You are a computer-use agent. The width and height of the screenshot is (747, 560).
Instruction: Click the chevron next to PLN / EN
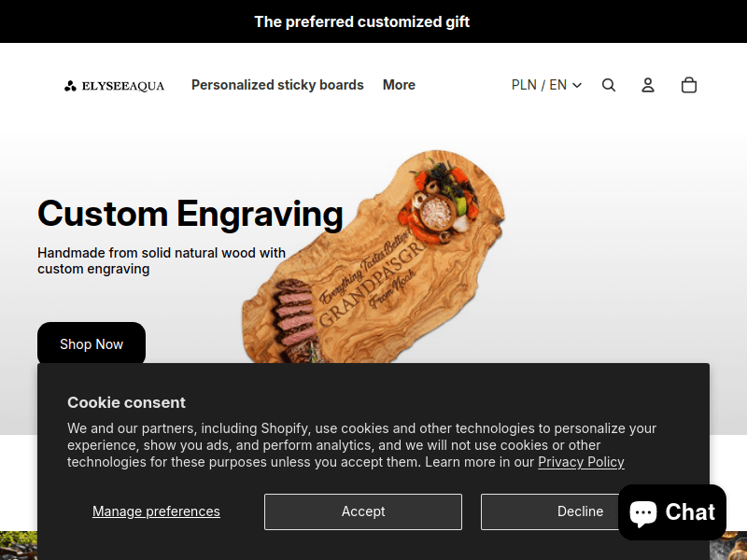coord(577,86)
